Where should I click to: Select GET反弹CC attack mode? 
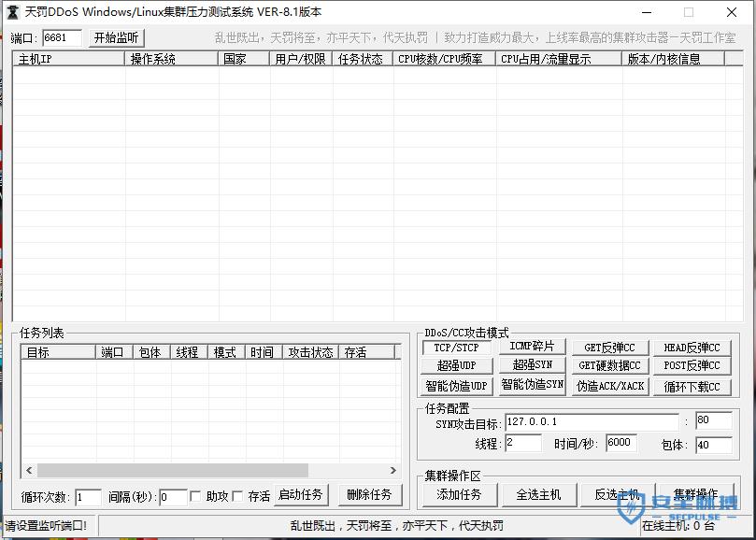click(x=610, y=347)
